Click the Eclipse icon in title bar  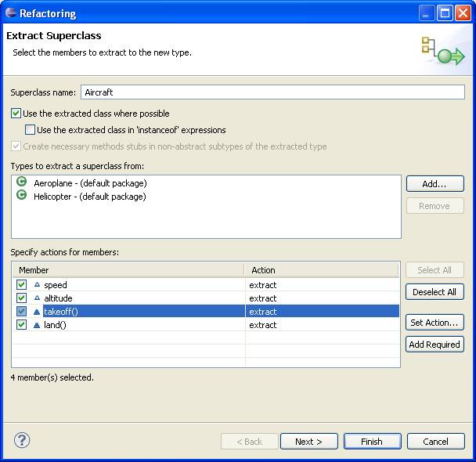coord(10,13)
